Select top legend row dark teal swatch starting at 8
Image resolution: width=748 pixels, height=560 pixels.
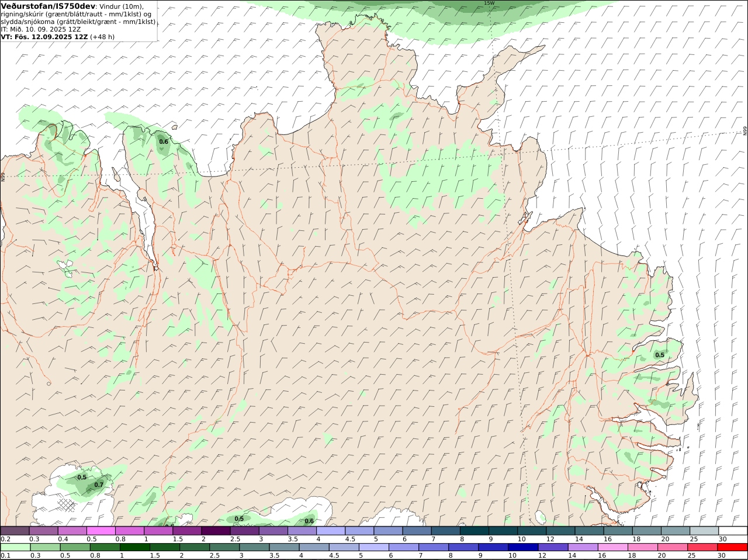[475, 531]
